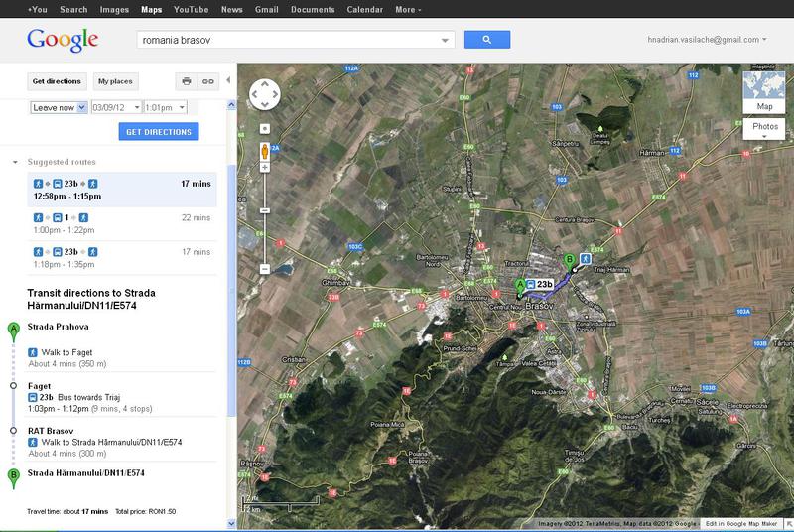Open Images in the top bar
The height and width of the screenshot is (532, 794).
[x=114, y=9]
